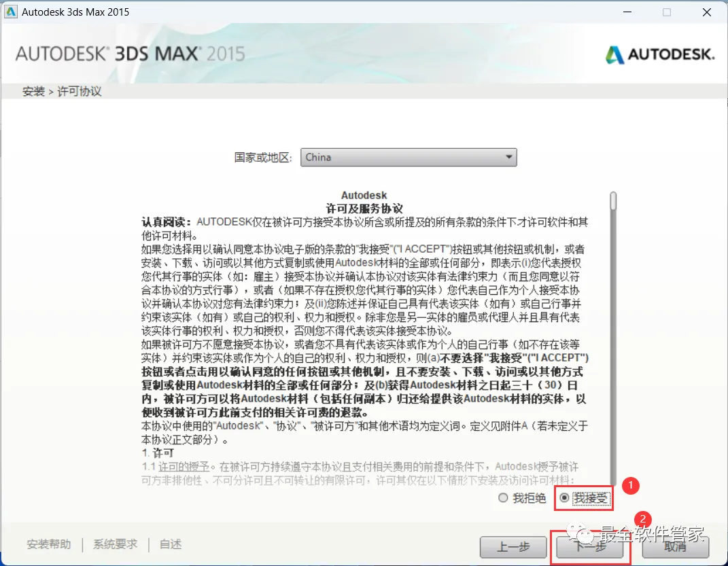The width and height of the screenshot is (728, 566).
Task: Click the 许可及服务协议 heading text
Action: point(364,209)
